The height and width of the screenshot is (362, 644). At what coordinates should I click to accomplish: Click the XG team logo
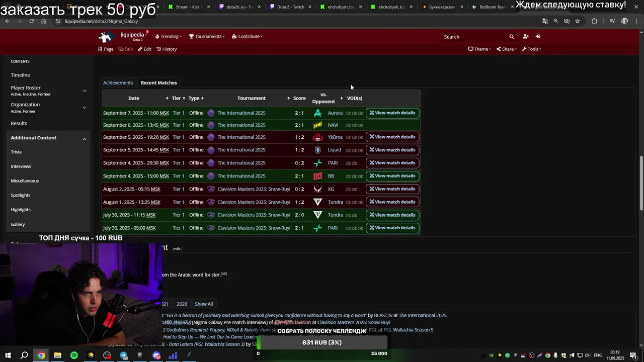point(317,189)
